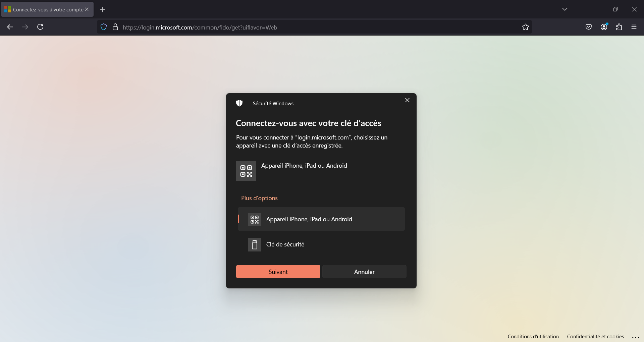The width and height of the screenshot is (644, 342).
Task: Click the Annuler button
Action: pyautogui.click(x=364, y=272)
